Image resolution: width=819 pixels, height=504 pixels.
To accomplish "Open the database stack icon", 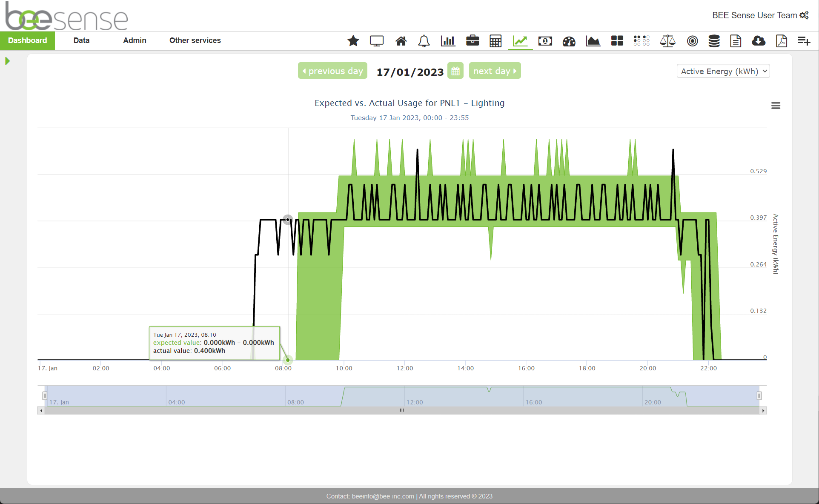I will pos(714,41).
